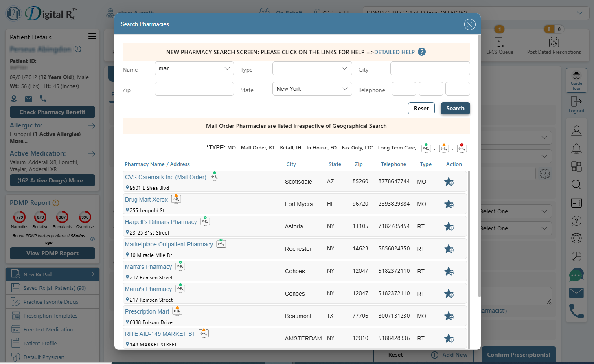Add Harpell's Ditmars Pharmacy to favorites

[449, 226]
